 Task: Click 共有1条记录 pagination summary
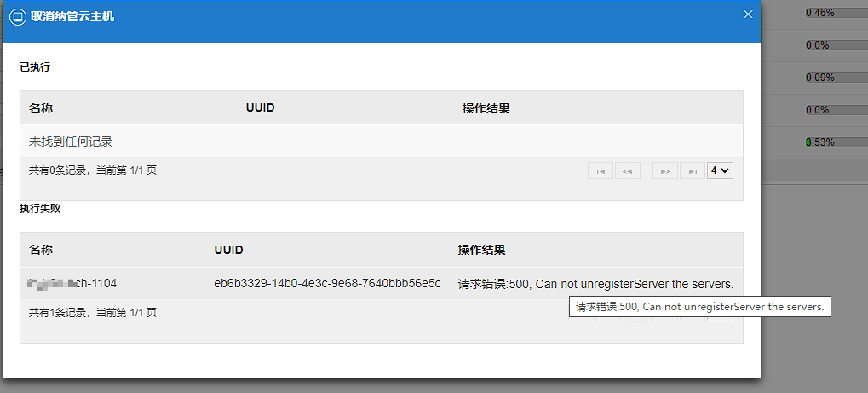click(x=93, y=313)
